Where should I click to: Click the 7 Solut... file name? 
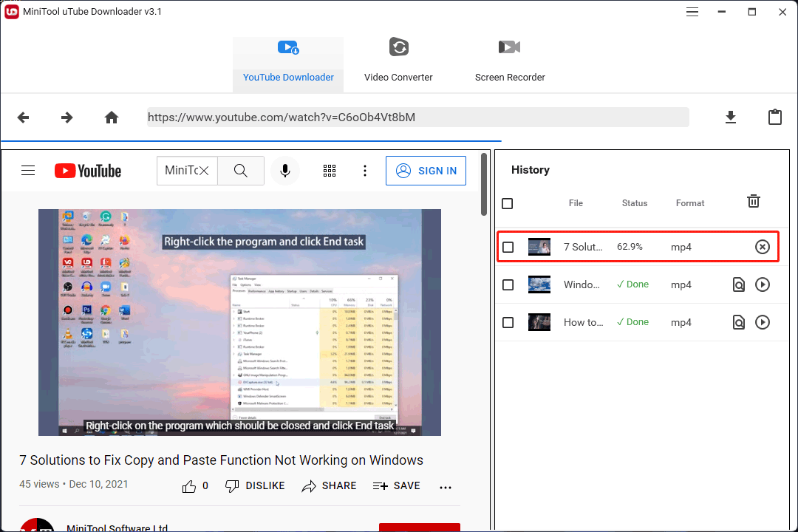[583, 247]
